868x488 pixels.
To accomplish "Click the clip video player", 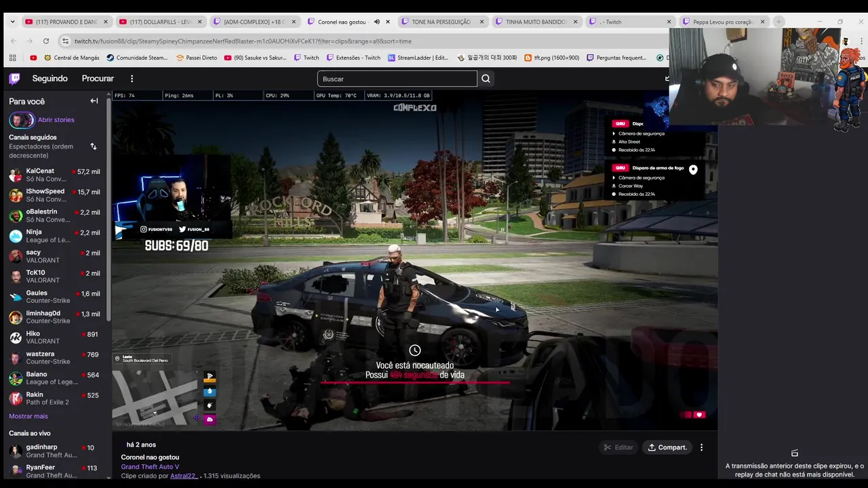I will click(x=414, y=260).
